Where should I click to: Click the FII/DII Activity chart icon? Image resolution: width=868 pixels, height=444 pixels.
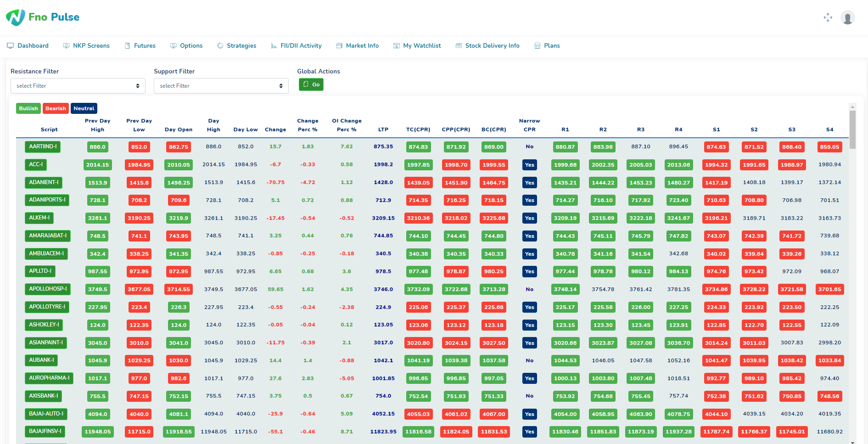274,46
